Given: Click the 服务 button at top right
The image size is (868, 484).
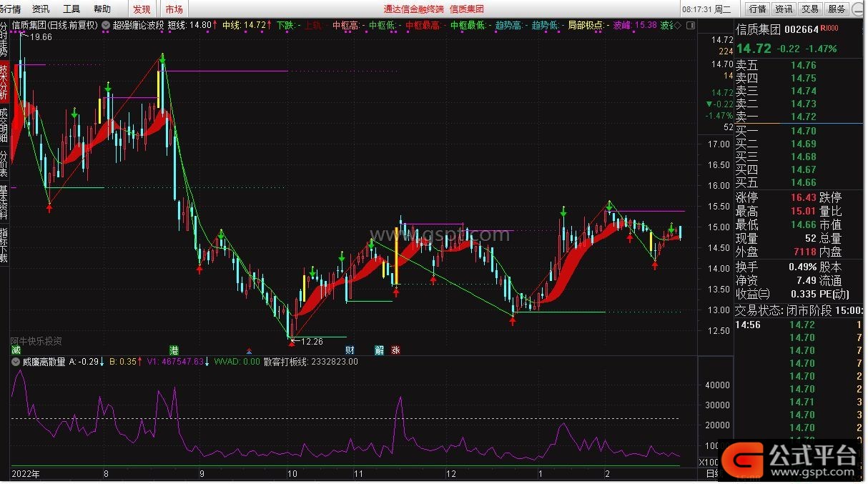Looking at the screenshot, I should click(837, 9).
